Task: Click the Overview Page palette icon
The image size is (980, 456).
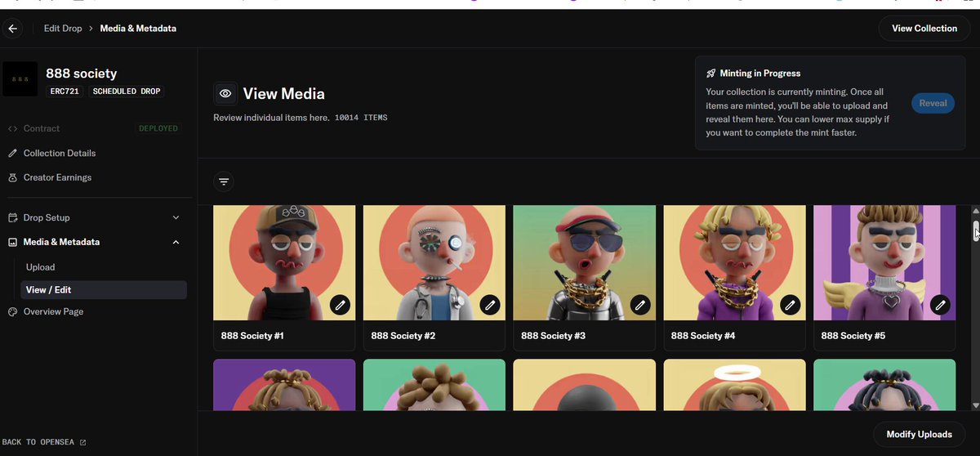Action: (x=12, y=311)
